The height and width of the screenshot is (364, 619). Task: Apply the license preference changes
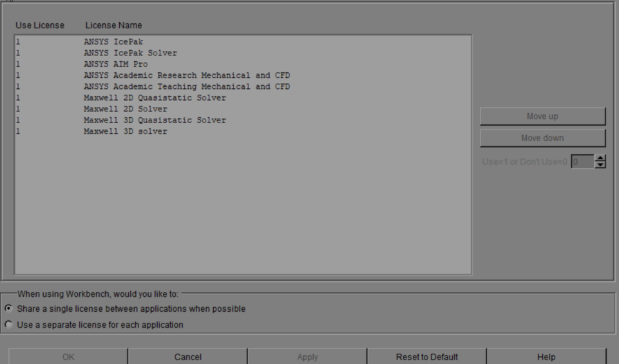307,356
